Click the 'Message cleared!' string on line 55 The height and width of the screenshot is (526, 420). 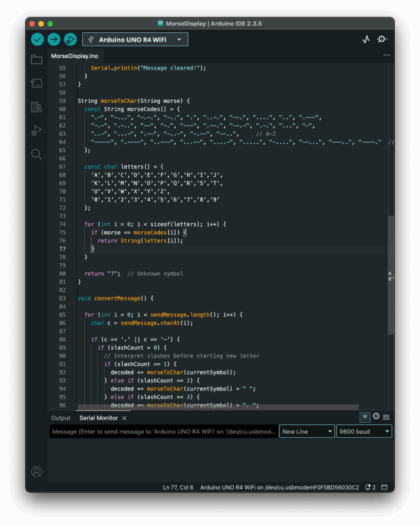point(170,68)
